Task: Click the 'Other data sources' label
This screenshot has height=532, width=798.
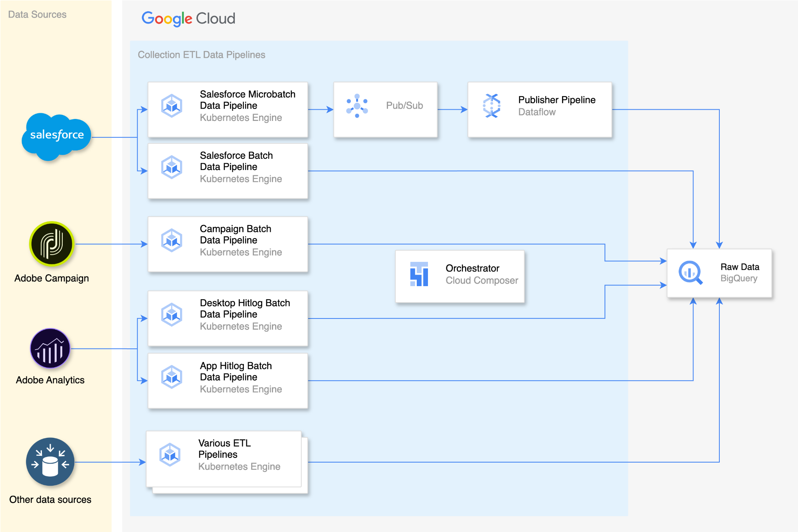Action: pyautogui.click(x=50, y=500)
